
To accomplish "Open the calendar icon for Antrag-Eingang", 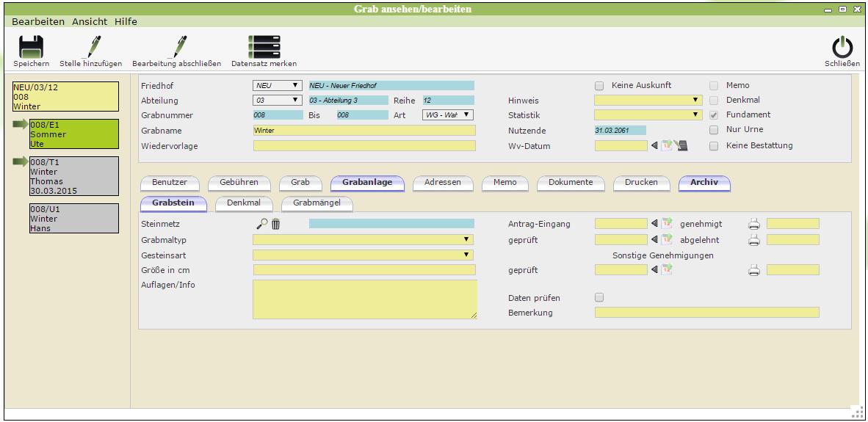I will (667, 224).
